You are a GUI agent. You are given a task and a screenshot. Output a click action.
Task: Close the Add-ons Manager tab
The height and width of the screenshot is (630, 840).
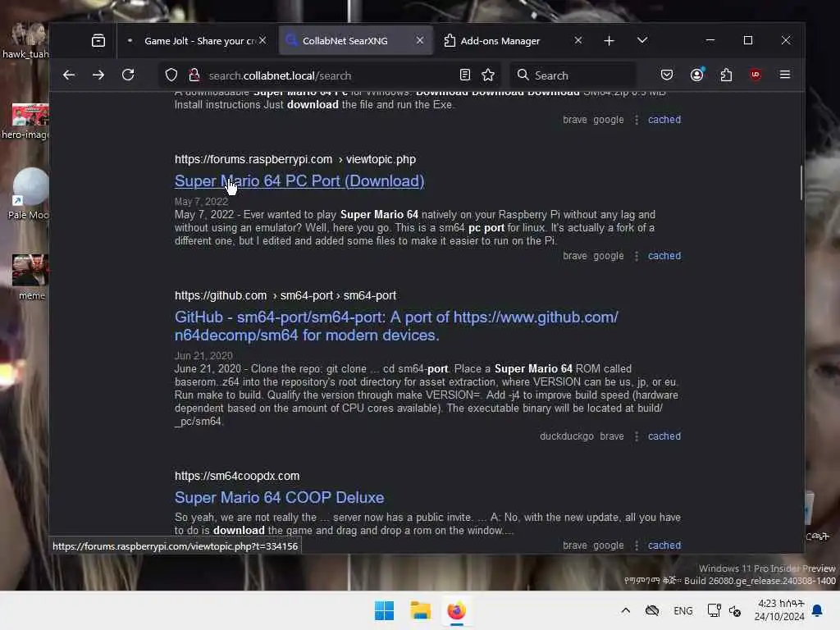(578, 41)
